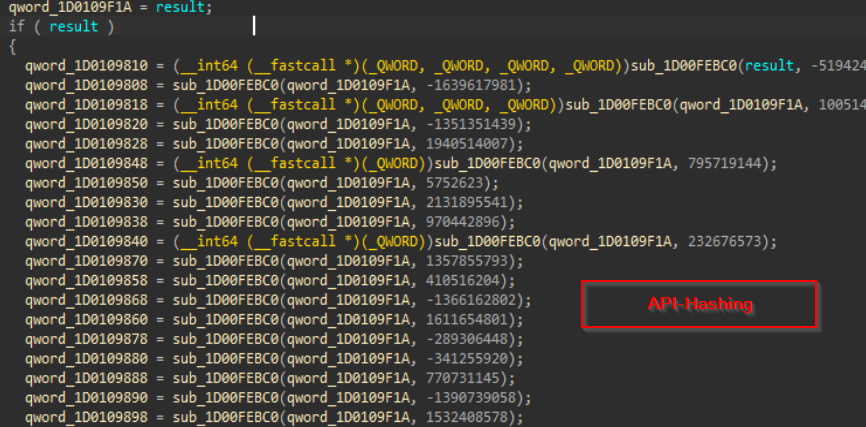Click the 'if' keyword
This screenshot has width=866, height=427.
click(17, 27)
